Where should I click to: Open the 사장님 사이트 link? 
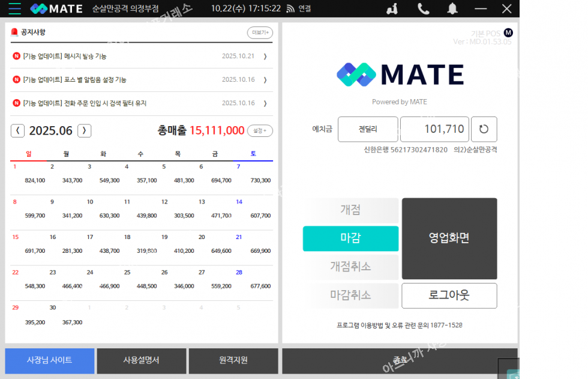50,360
